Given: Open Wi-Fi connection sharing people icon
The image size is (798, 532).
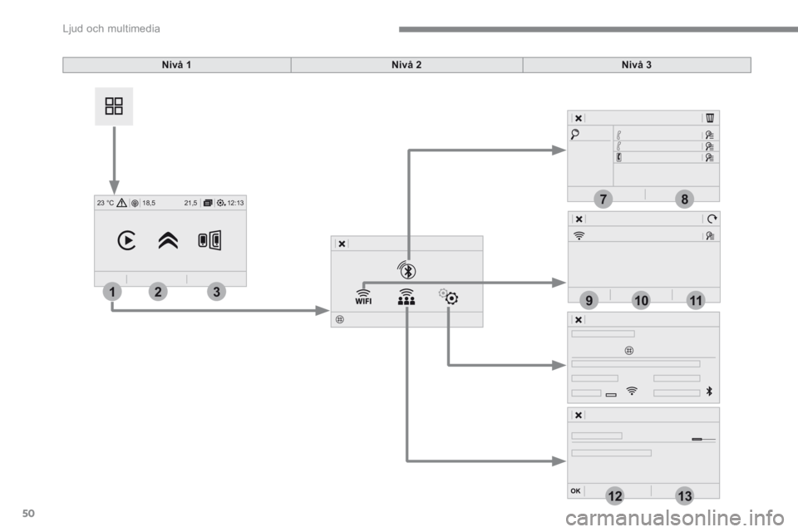Looking at the screenshot, I should click(x=406, y=297).
